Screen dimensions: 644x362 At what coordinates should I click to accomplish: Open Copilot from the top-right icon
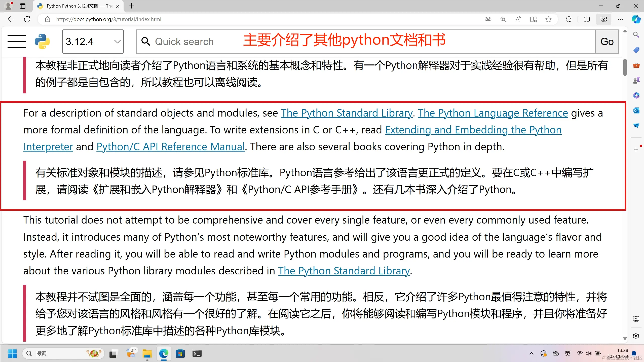636,19
